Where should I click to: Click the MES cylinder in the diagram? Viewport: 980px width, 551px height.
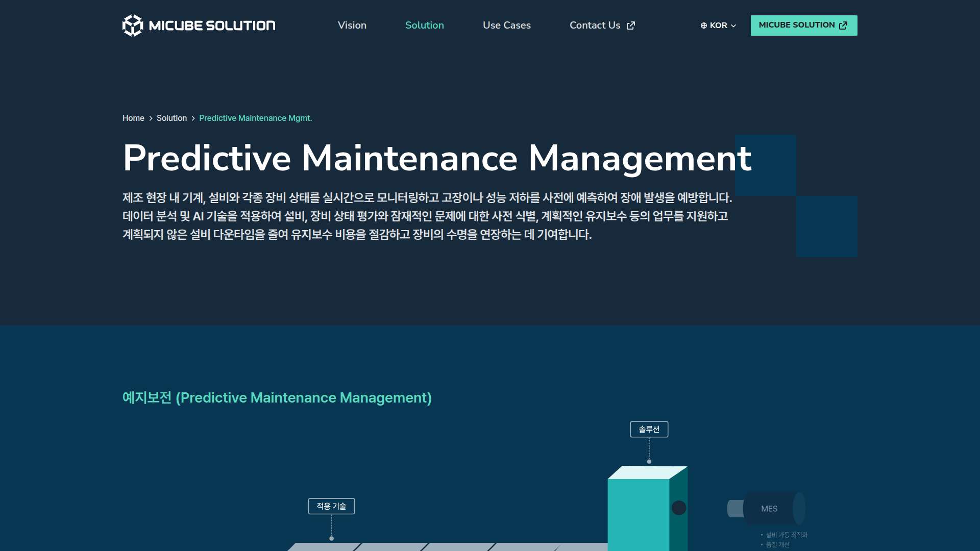point(770,509)
